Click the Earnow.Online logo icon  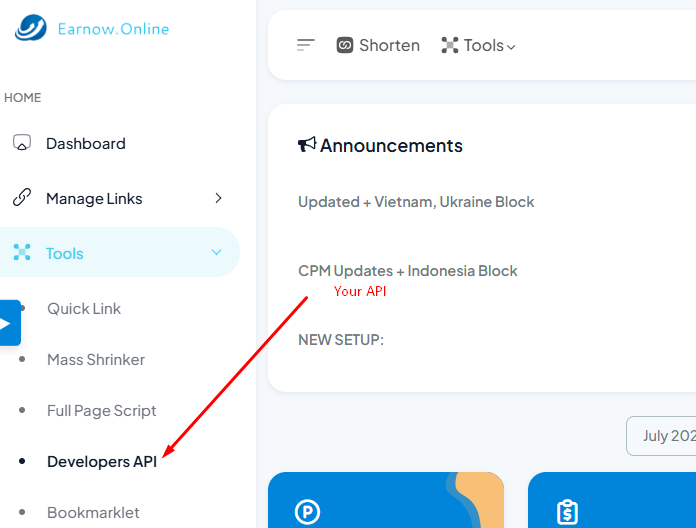(x=30, y=28)
